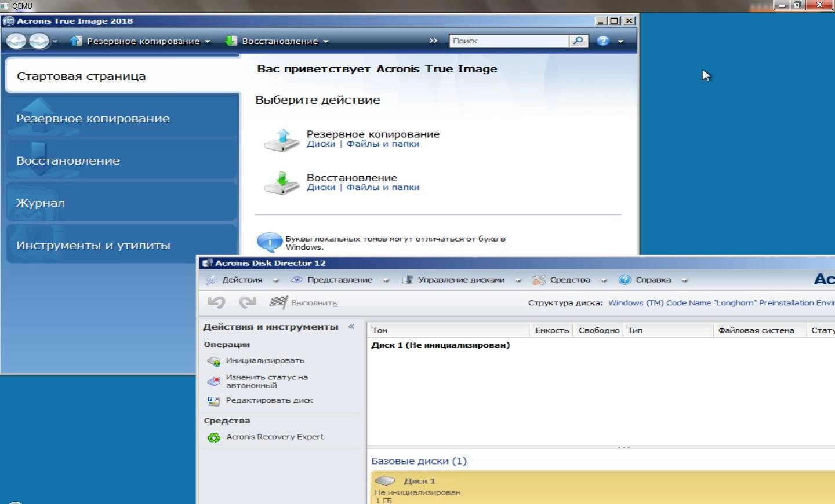Click Acronis True Image title bar icon
The height and width of the screenshot is (504, 835).
pos(9,21)
